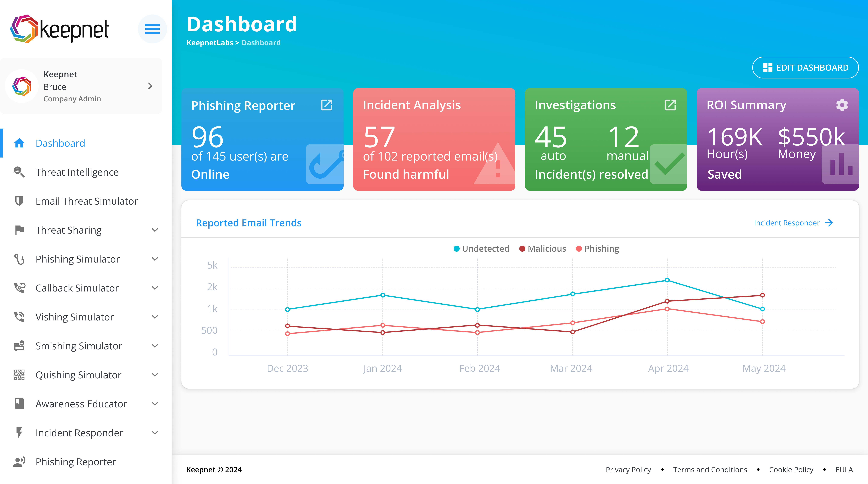868x484 pixels.
Task: Select Dashboard in the sidebar
Action: (60, 143)
